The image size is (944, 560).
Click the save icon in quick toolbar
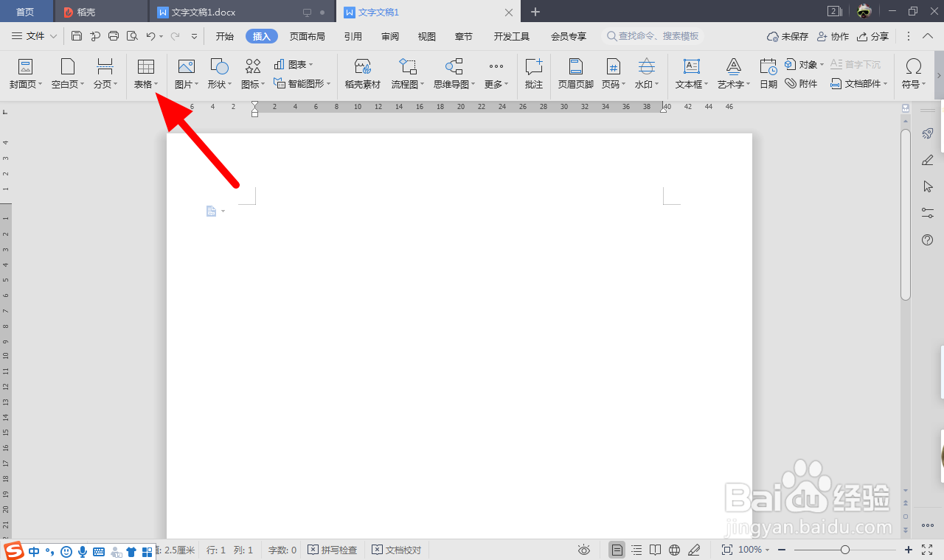pos(77,36)
